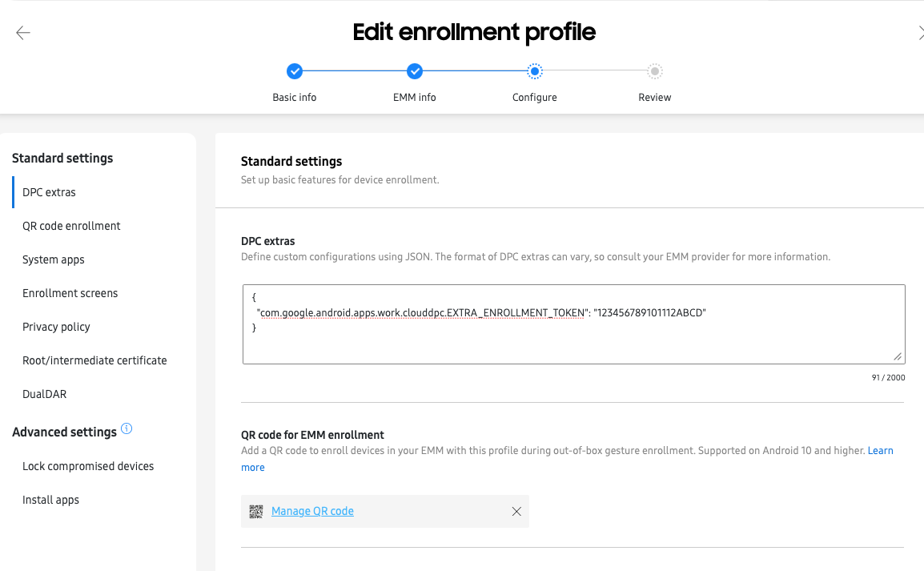Image resolution: width=924 pixels, height=571 pixels.
Task: Open the Privacy policy section
Action: 56,327
